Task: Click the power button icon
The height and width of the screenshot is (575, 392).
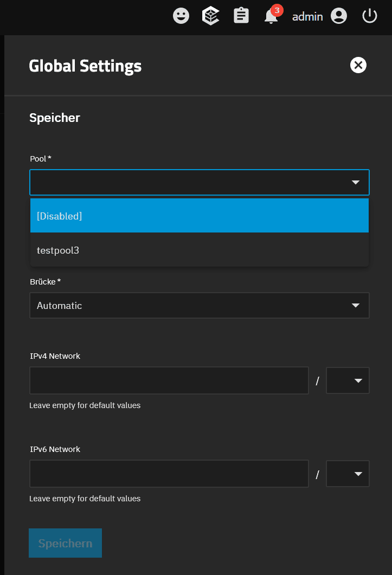Action: coord(369,16)
